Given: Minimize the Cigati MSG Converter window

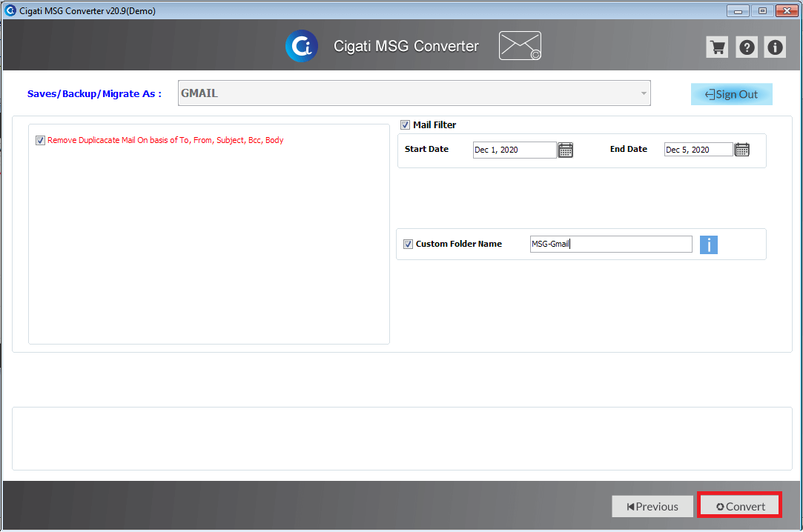Looking at the screenshot, I should [738, 10].
